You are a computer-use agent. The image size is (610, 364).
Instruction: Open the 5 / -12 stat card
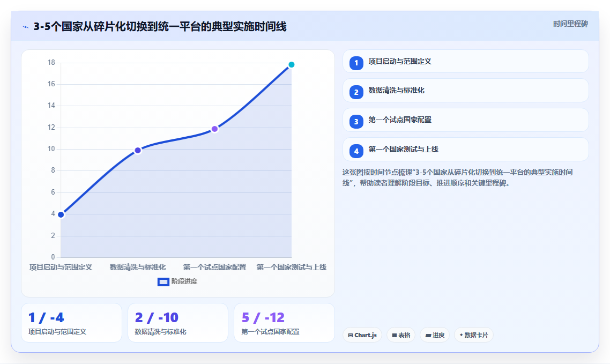click(x=285, y=323)
